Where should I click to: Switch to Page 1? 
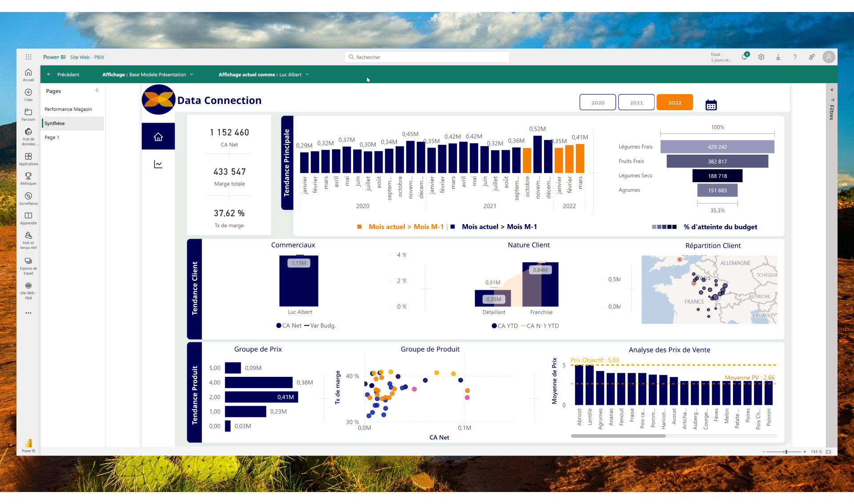click(x=52, y=137)
